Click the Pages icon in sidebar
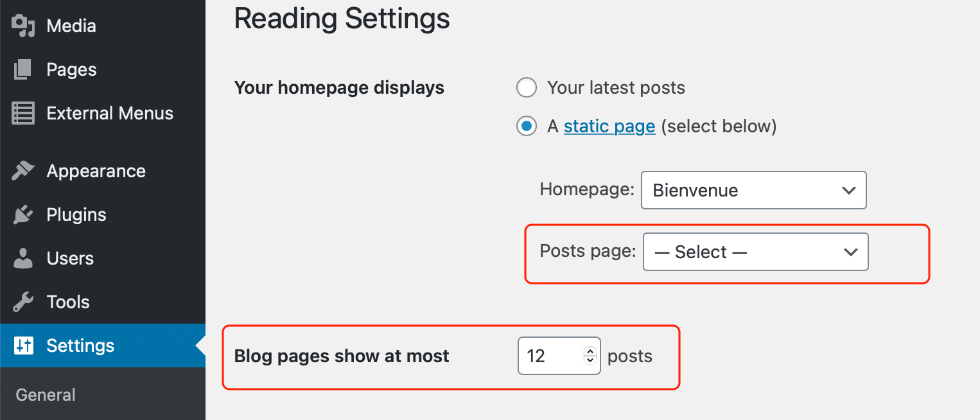Screen dimensions: 980x420 pos(23,69)
